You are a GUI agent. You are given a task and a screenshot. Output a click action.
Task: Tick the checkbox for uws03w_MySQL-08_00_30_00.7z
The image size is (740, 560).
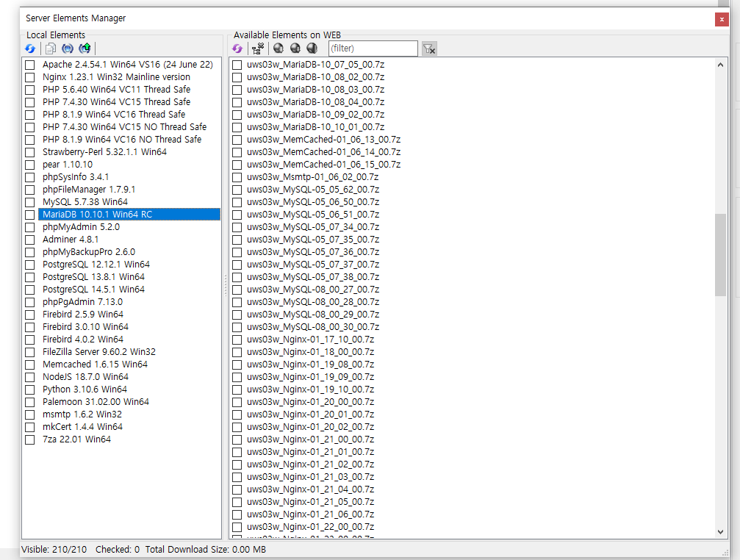click(x=237, y=327)
